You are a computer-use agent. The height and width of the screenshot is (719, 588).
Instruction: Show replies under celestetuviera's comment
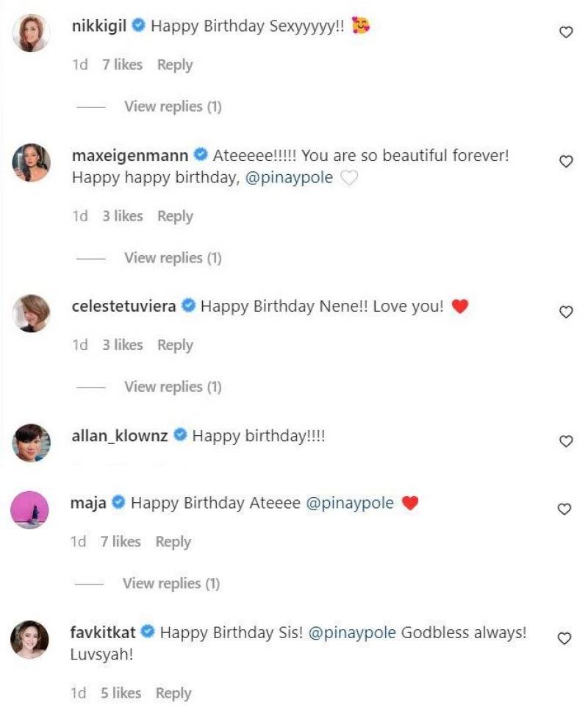[173, 387]
